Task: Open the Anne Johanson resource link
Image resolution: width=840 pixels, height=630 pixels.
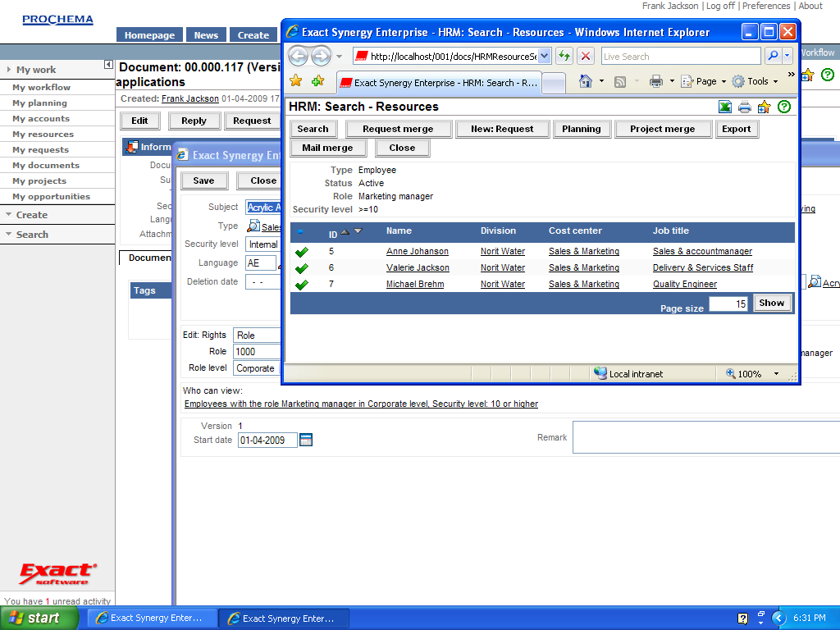Action: pyautogui.click(x=418, y=251)
